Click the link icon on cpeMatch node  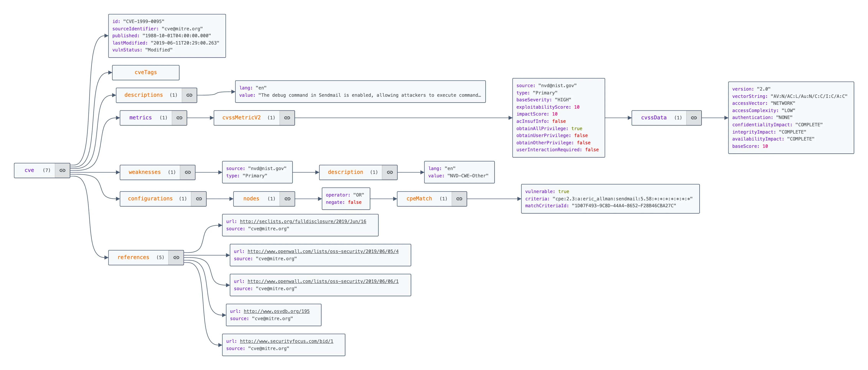459,199
